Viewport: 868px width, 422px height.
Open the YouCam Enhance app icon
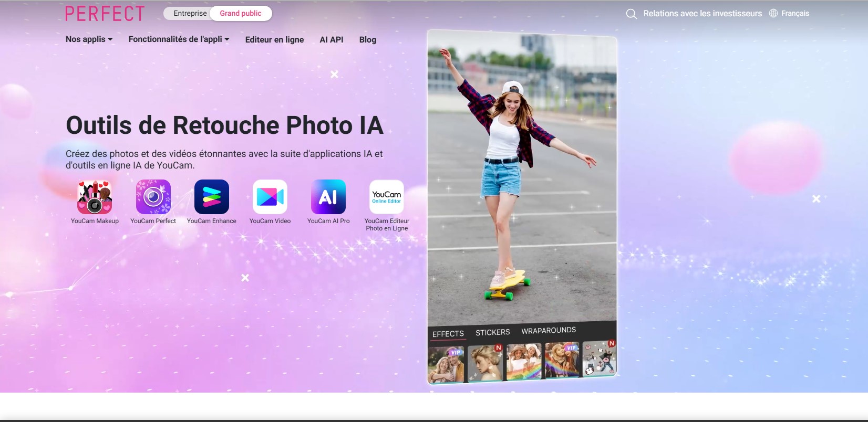(211, 197)
